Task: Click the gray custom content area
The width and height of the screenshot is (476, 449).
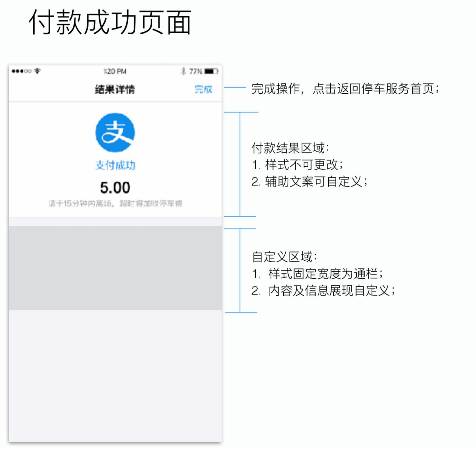Action: pyautogui.click(x=115, y=268)
